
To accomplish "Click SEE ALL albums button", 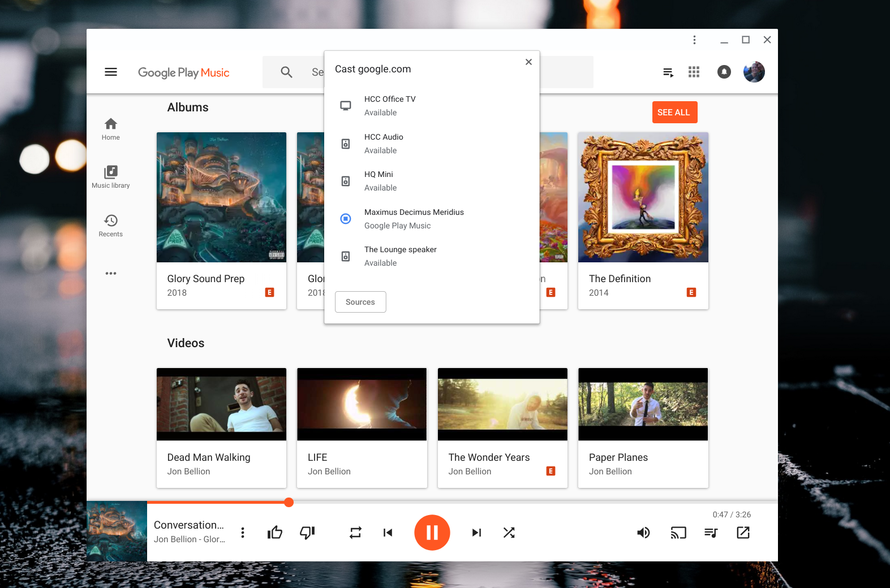I will [x=674, y=112].
